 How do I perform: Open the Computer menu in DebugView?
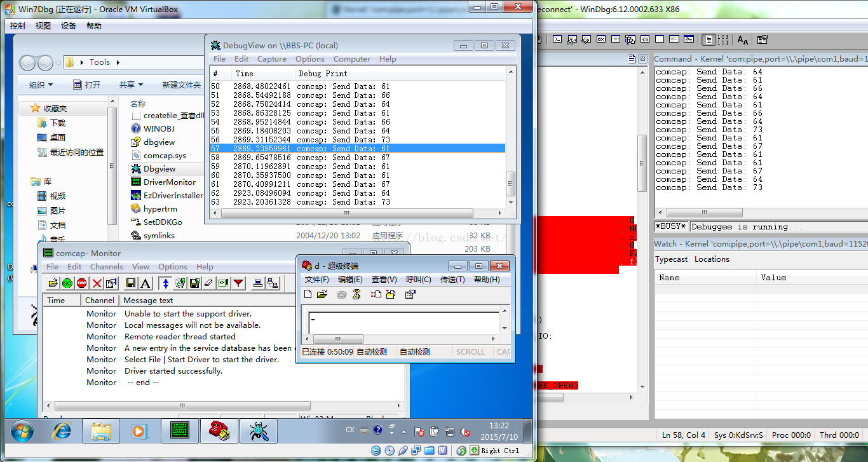pos(352,59)
